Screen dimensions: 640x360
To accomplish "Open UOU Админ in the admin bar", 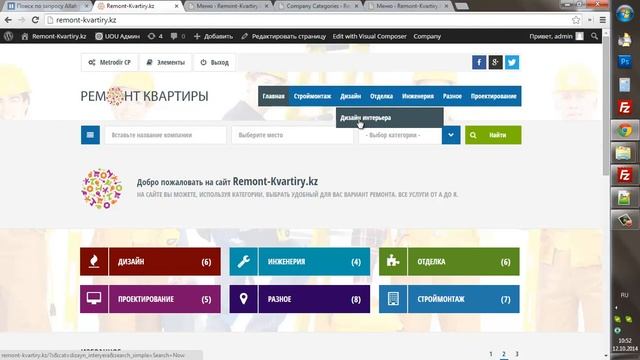I will pos(117,36).
